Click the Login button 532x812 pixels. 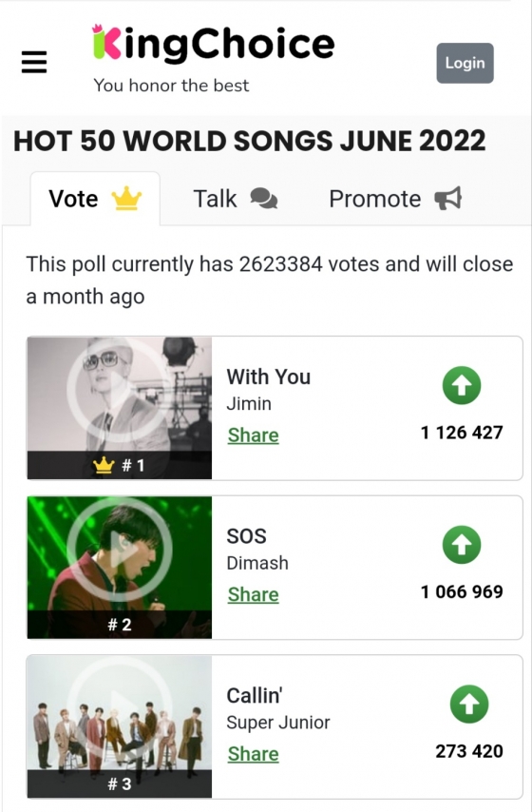tap(465, 63)
